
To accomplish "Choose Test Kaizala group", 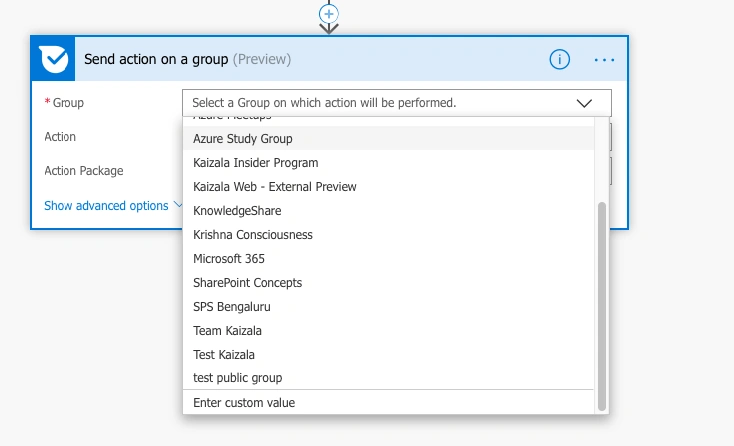I will [389, 354].
